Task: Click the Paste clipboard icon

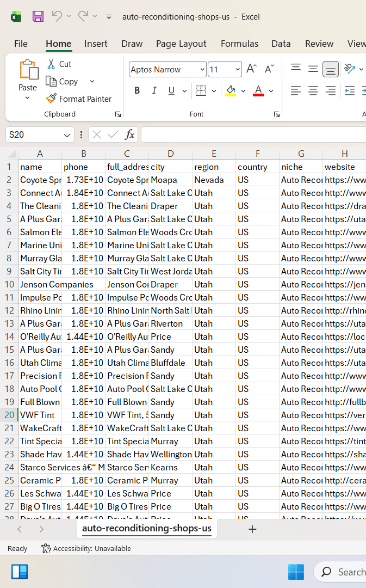Action: [28, 70]
